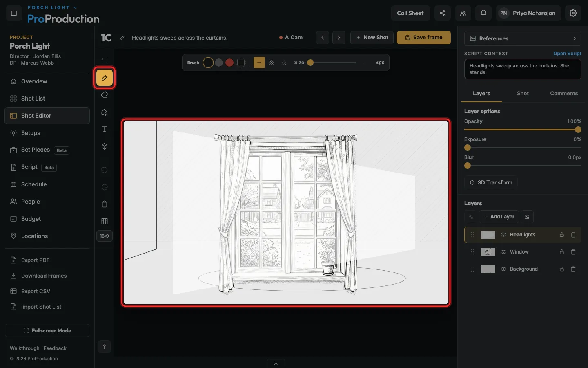Click the redo arrow icon

(105, 187)
